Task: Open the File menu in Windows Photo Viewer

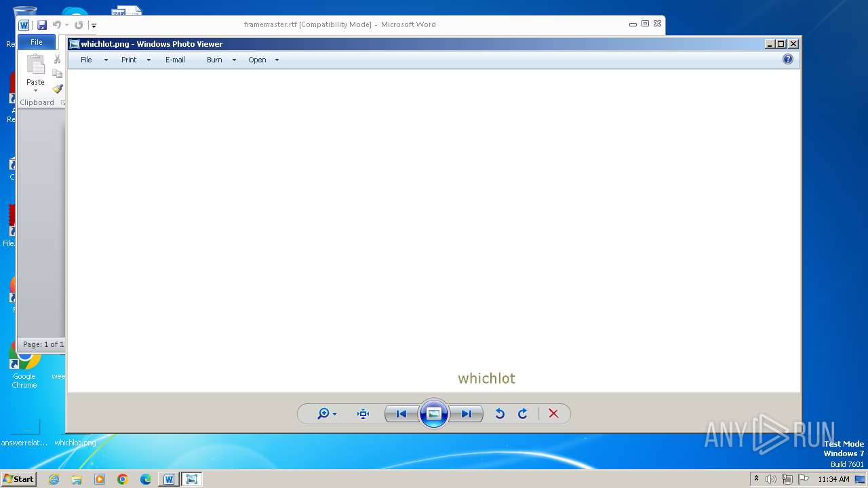Action: pyautogui.click(x=86, y=60)
